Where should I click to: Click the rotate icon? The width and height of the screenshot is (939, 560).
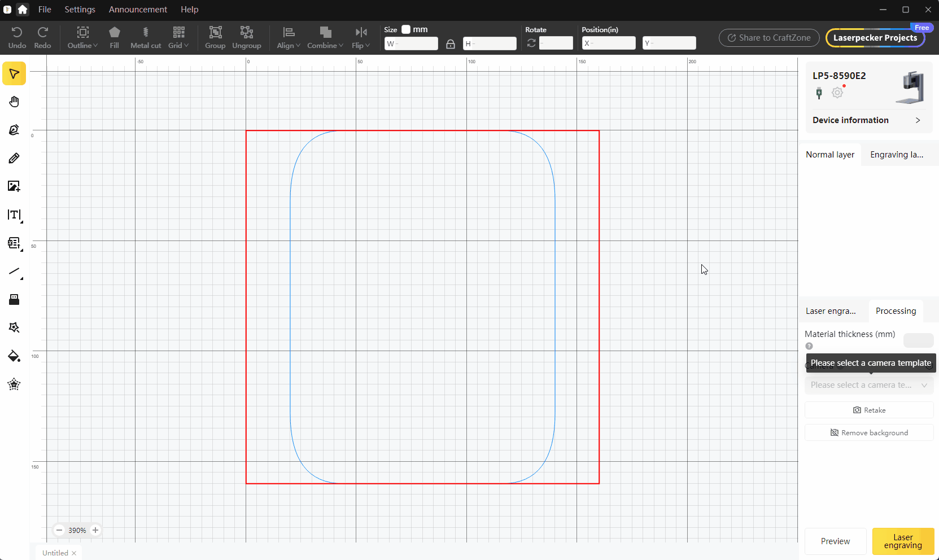point(531,43)
